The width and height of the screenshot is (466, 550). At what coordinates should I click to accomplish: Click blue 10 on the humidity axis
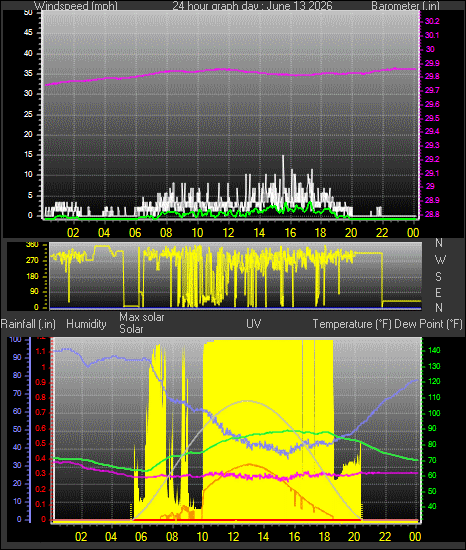pos(17,502)
